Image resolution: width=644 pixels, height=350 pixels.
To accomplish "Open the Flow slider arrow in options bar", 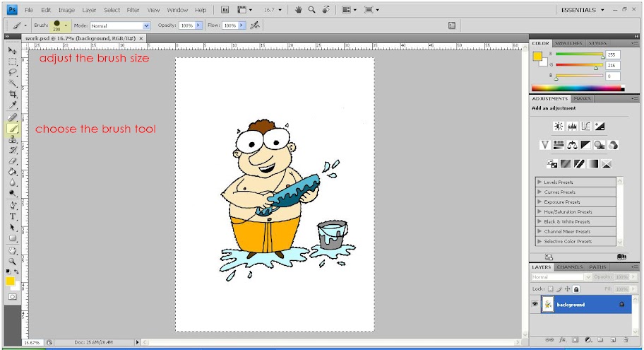I will [241, 25].
